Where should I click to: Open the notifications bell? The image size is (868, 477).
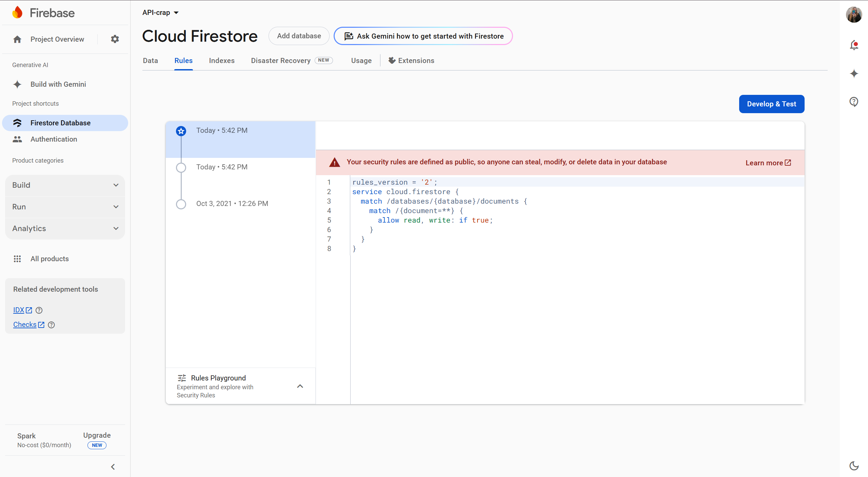click(x=854, y=45)
